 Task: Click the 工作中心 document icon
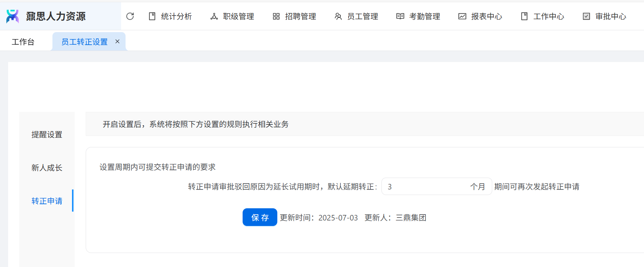coord(524,16)
